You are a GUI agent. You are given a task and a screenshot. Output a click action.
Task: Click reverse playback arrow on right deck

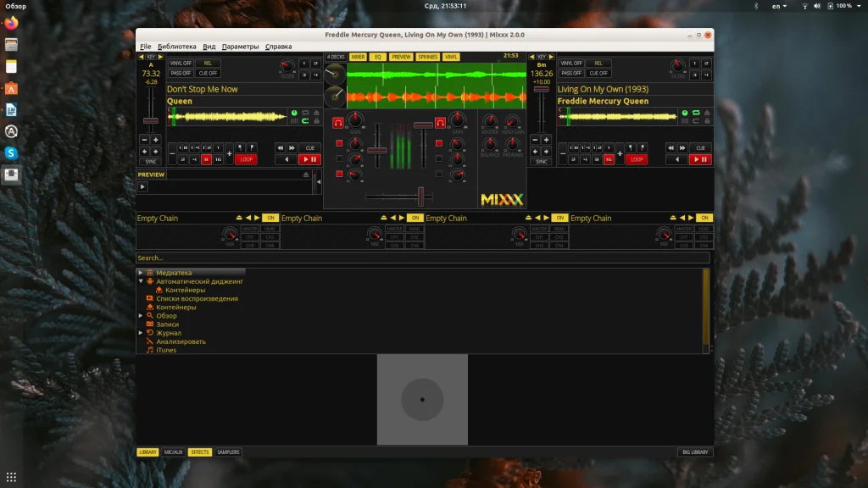(x=676, y=159)
